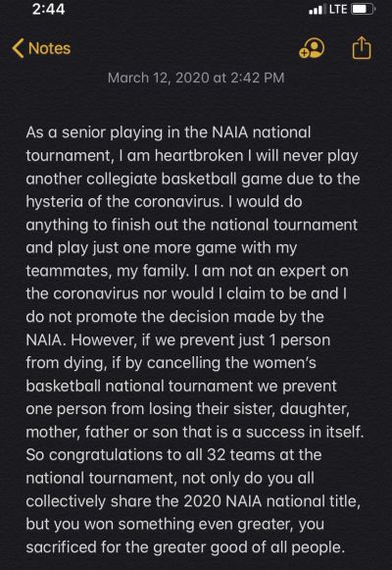Viewport: 392px width, 570px height.
Task: Tap the first NAIA in the opening line
Action: coord(229,132)
